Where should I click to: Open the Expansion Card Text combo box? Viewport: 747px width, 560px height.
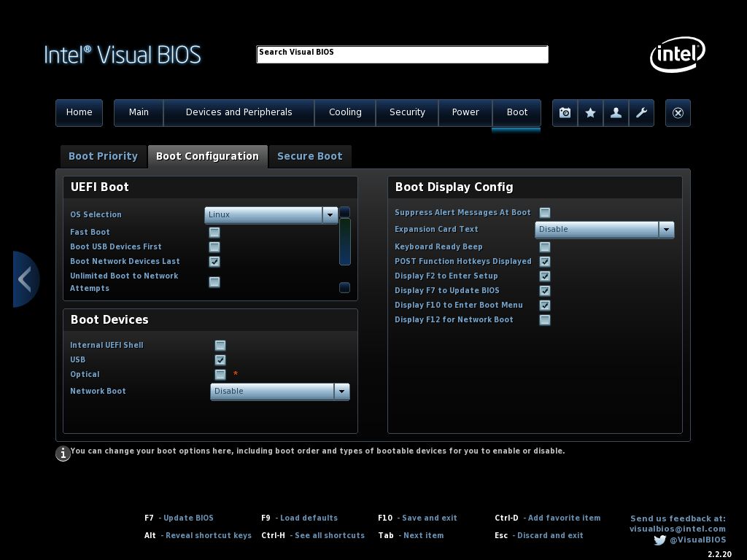tap(605, 230)
